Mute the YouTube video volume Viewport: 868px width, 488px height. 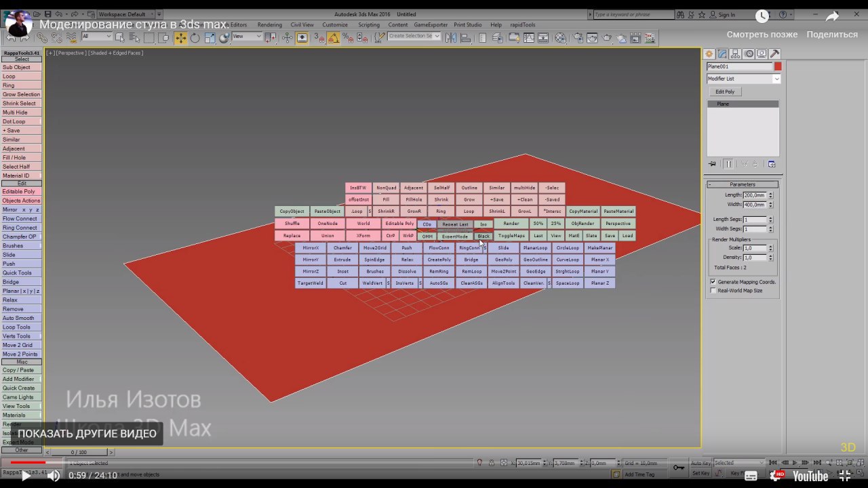54,476
